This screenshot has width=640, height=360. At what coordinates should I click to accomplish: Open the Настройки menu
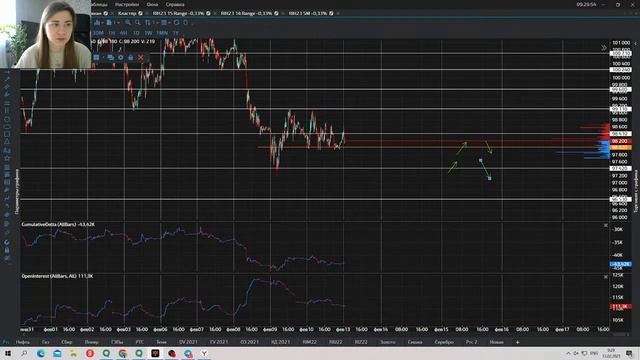[x=127, y=4]
